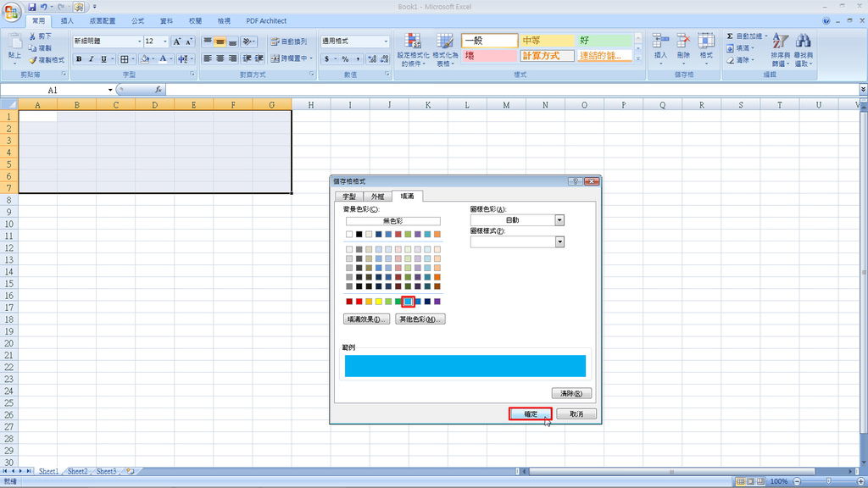This screenshot has height=488, width=868.
Task: Open font name dropdown 新細明體
Action: 140,42
